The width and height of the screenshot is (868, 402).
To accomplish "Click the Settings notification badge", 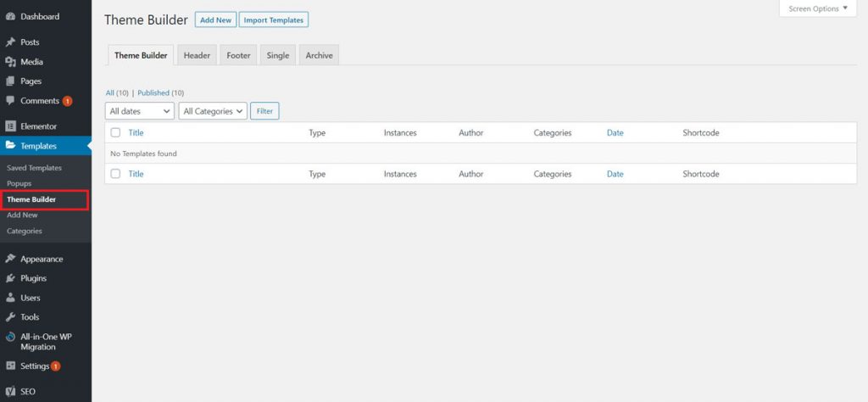I will coord(55,366).
